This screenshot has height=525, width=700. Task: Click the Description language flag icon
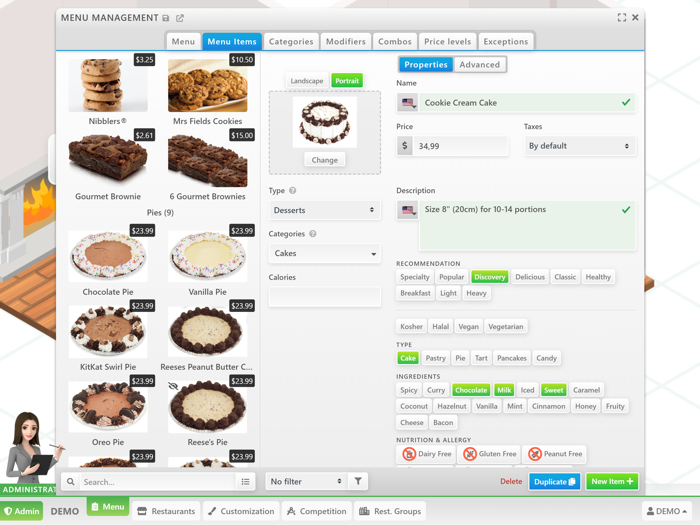pyautogui.click(x=408, y=210)
